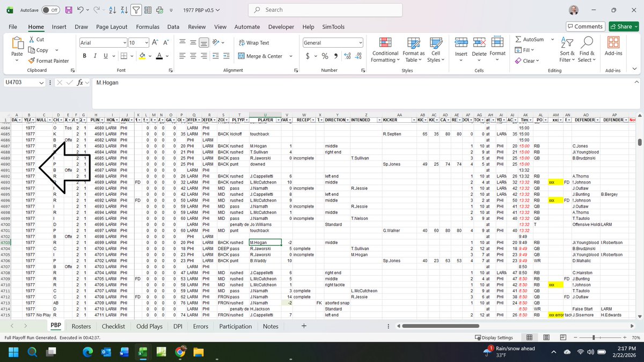Viewport: 644px width, 362px height.
Task: Apply yellow fill color bucket
Action: pos(142,56)
